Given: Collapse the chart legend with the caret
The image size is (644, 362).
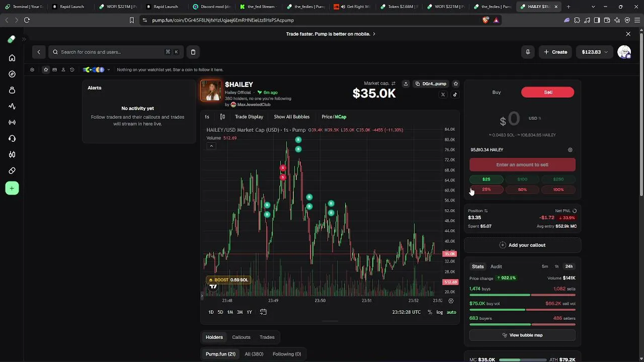Looking at the screenshot, I should click(211, 146).
